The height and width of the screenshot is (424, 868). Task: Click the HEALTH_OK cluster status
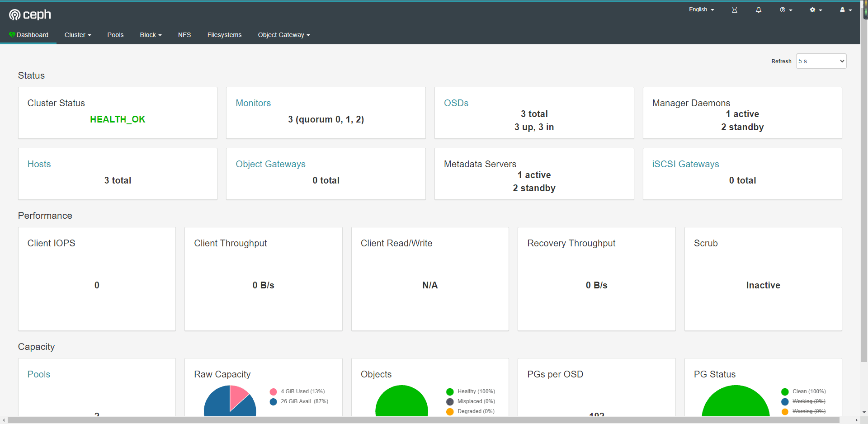(118, 119)
